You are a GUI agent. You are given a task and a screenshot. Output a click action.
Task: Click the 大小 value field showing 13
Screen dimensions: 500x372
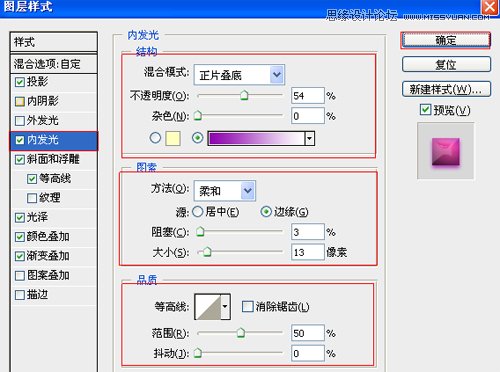coord(308,252)
